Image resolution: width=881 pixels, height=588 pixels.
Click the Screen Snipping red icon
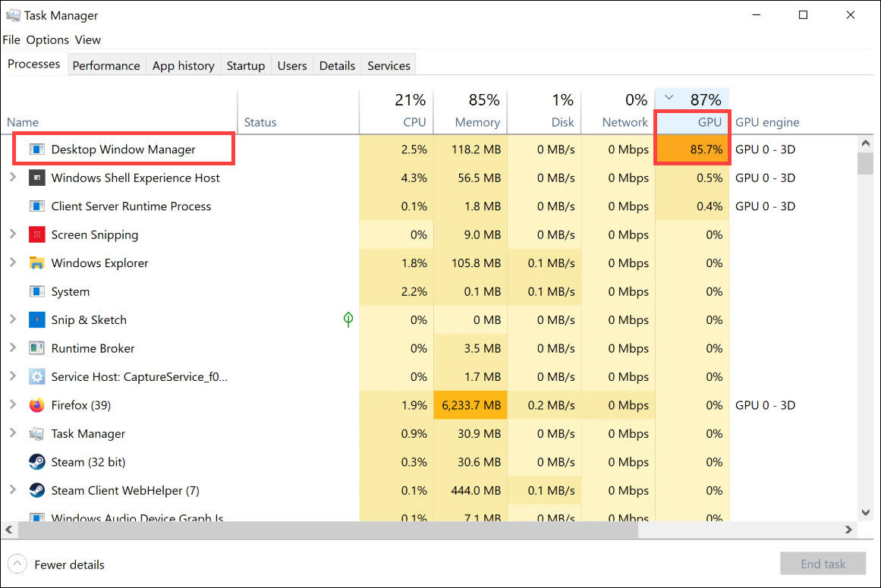[x=37, y=234]
